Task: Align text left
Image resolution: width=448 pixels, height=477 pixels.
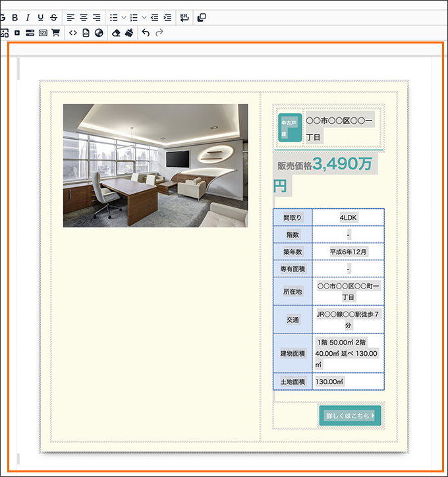Action: (70, 18)
